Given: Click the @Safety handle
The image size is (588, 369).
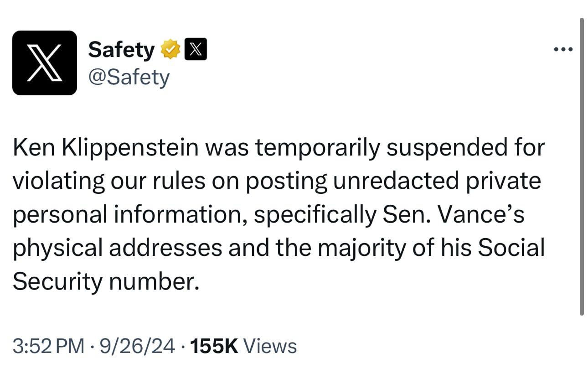Looking at the screenshot, I should (x=129, y=77).
